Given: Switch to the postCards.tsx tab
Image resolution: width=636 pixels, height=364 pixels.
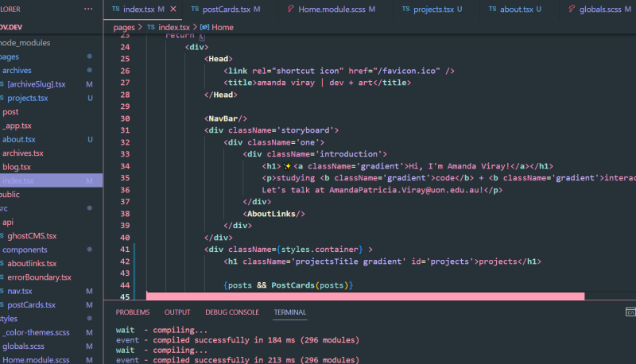Looking at the screenshot, I should (226, 9).
